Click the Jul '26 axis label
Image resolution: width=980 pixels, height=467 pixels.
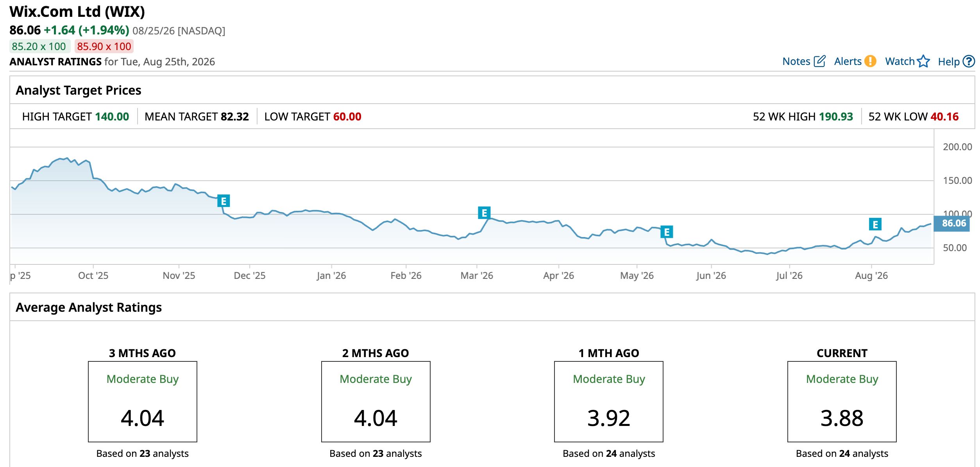pyautogui.click(x=789, y=276)
